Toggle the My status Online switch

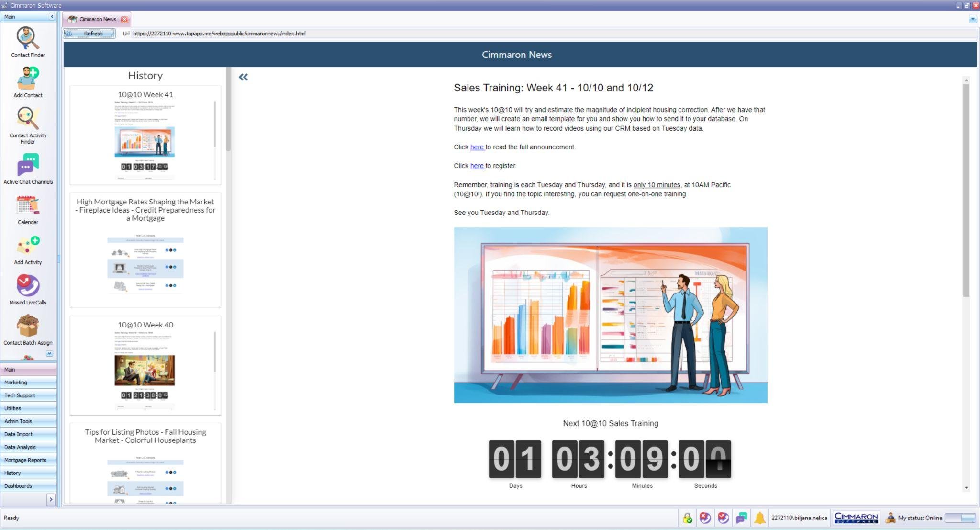[x=960, y=518]
